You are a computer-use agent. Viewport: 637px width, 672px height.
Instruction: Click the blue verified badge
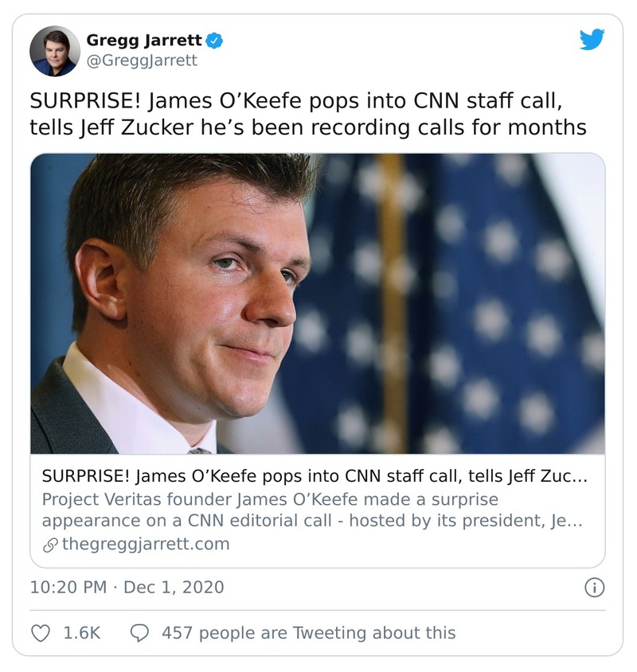tap(215, 40)
